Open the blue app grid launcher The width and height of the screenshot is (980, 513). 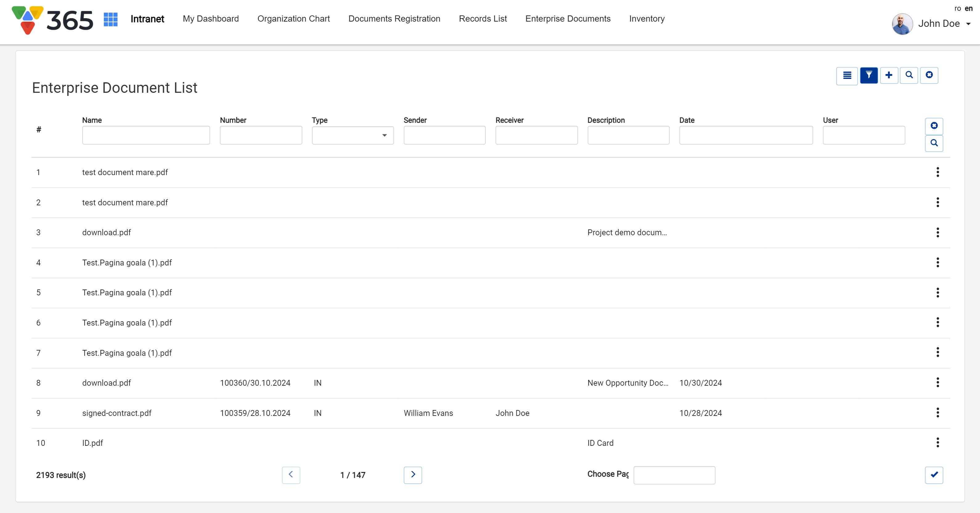coord(110,19)
